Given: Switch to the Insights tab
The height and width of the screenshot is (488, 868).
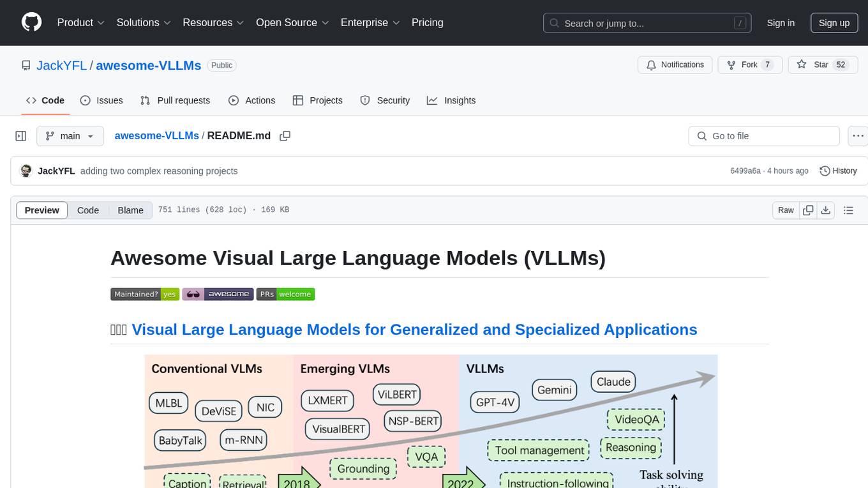Looking at the screenshot, I should tap(451, 100).
